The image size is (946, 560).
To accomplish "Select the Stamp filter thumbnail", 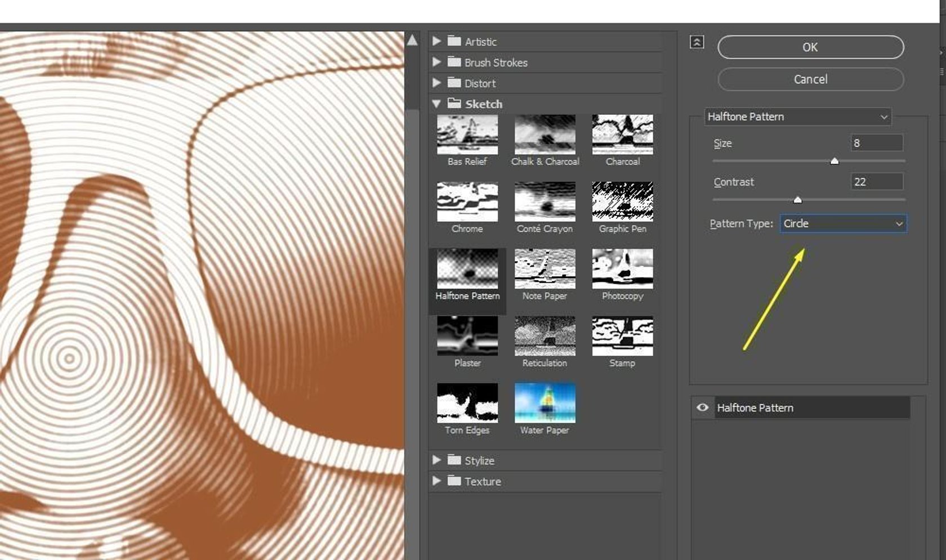I will click(622, 336).
